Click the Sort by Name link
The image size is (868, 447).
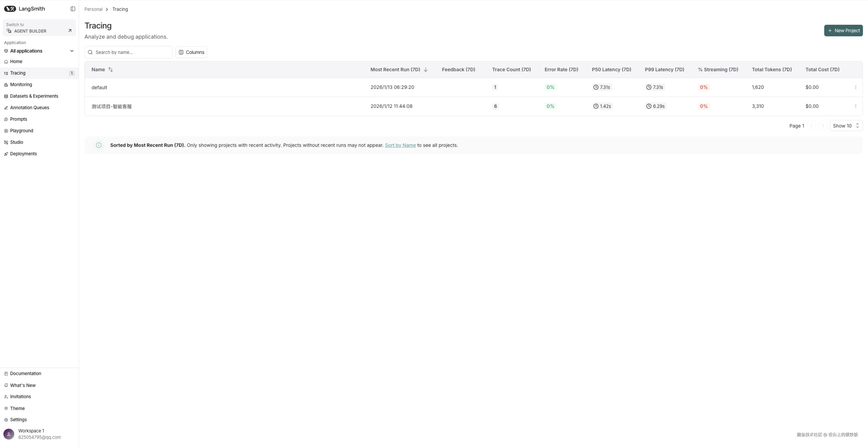pyautogui.click(x=400, y=145)
